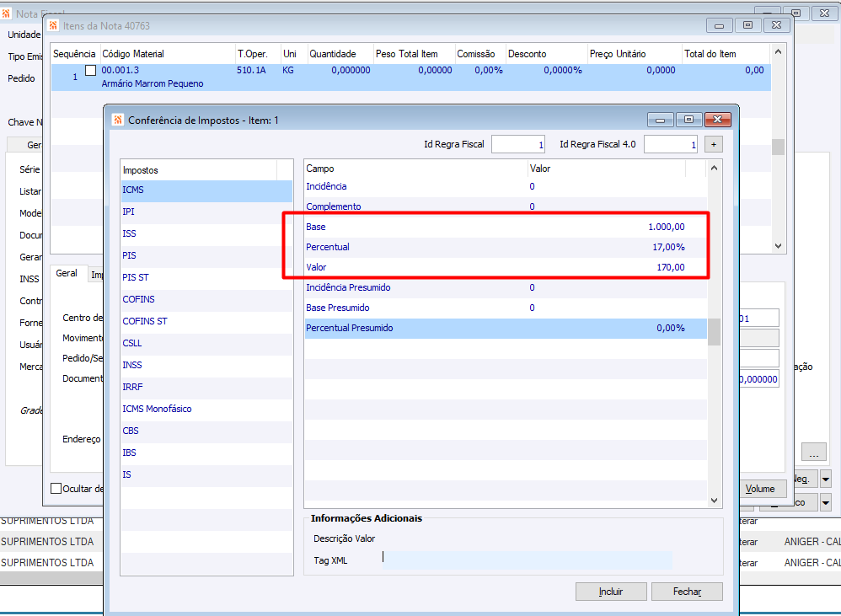Select PIS ST in the Impostos list
This screenshot has height=616, width=841.
click(206, 277)
